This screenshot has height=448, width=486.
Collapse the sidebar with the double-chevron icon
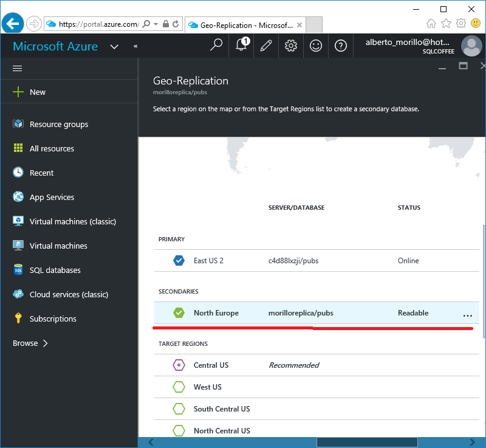coord(135,46)
